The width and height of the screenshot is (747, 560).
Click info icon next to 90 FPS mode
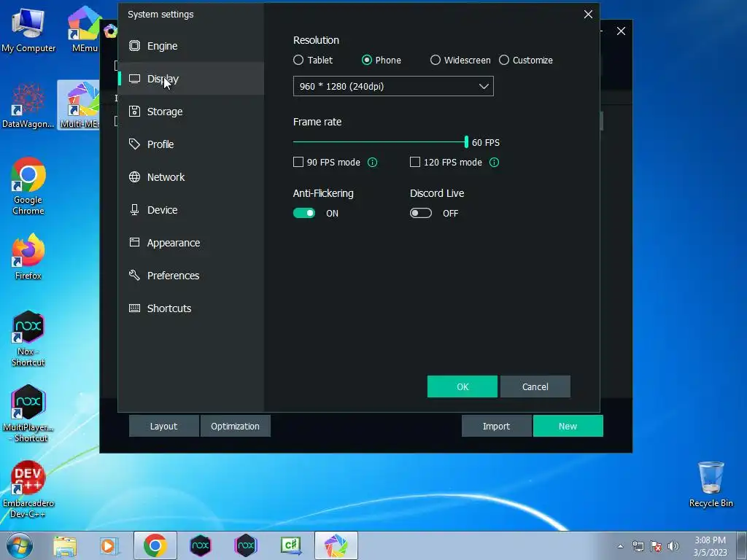point(373,163)
